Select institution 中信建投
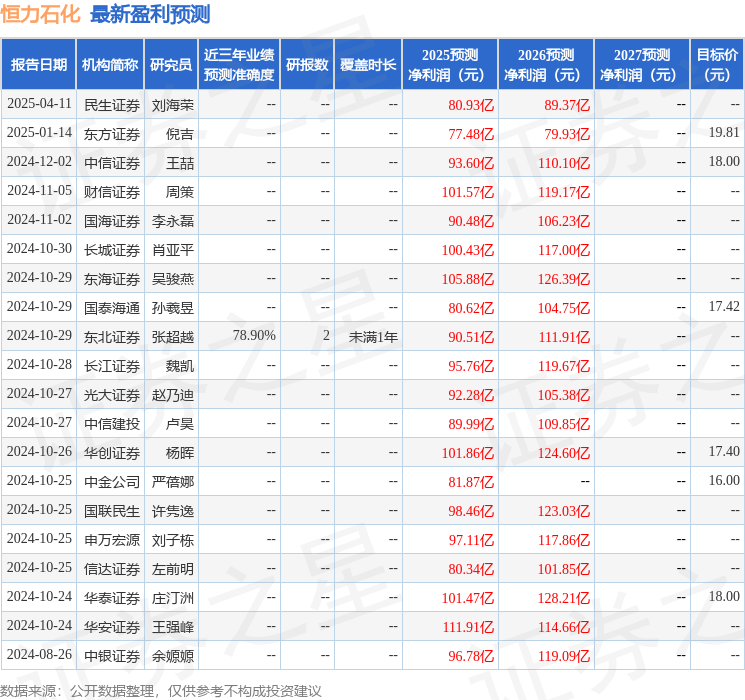Viewport: 745px width, 700px height. tap(112, 424)
